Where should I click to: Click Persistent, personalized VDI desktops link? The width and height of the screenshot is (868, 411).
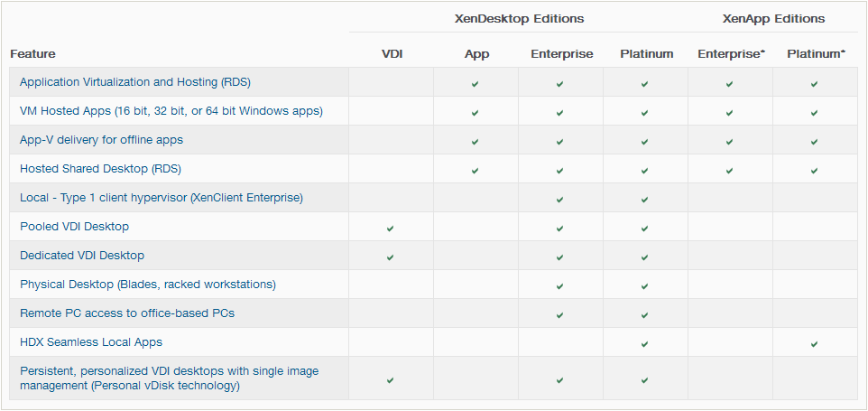click(x=169, y=378)
